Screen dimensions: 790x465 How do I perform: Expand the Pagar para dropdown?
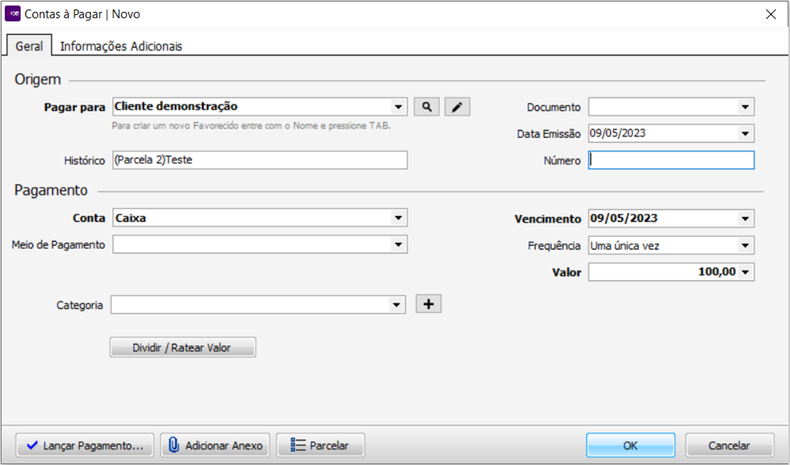click(399, 107)
